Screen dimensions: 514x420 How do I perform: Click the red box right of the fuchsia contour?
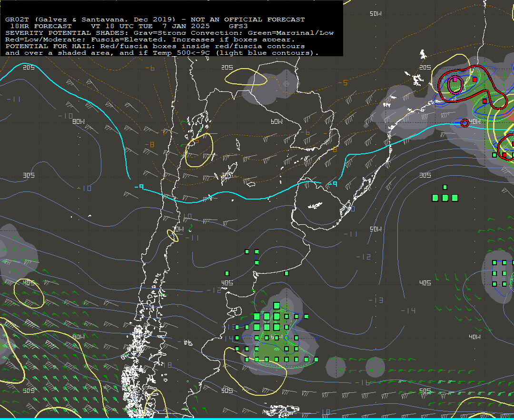click(x=474, y=80)
